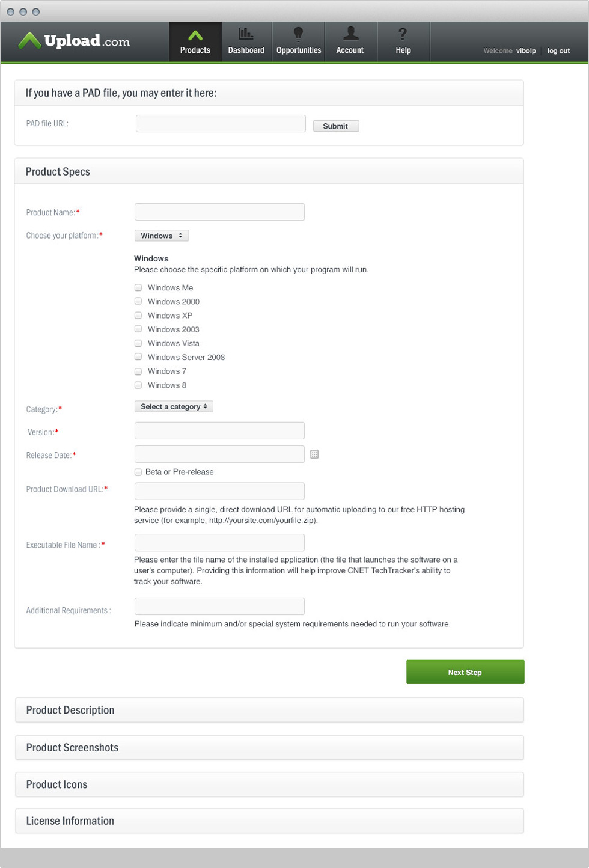Open the Windows platform dropdown

(x=162, y=236)
